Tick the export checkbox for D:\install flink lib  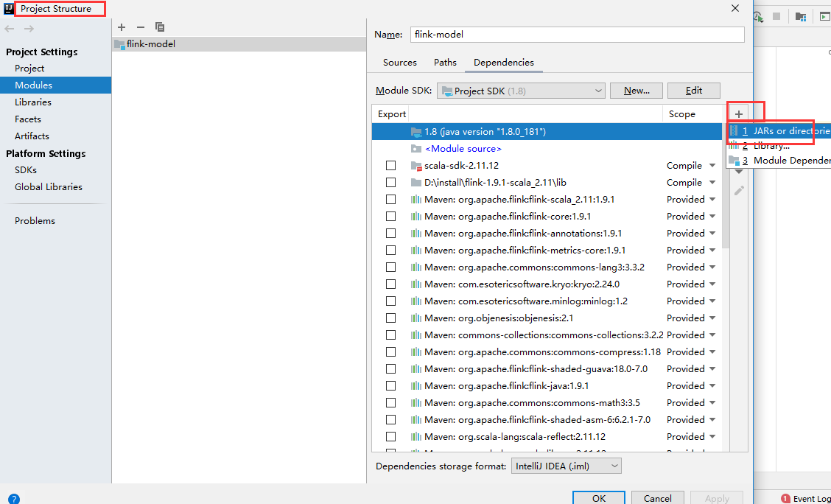391,182
